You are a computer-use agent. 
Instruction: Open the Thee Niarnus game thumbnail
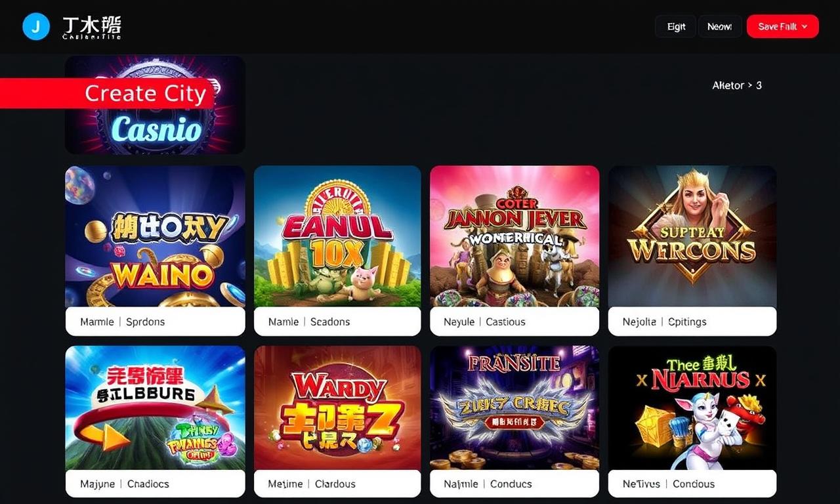pos(692,408)
